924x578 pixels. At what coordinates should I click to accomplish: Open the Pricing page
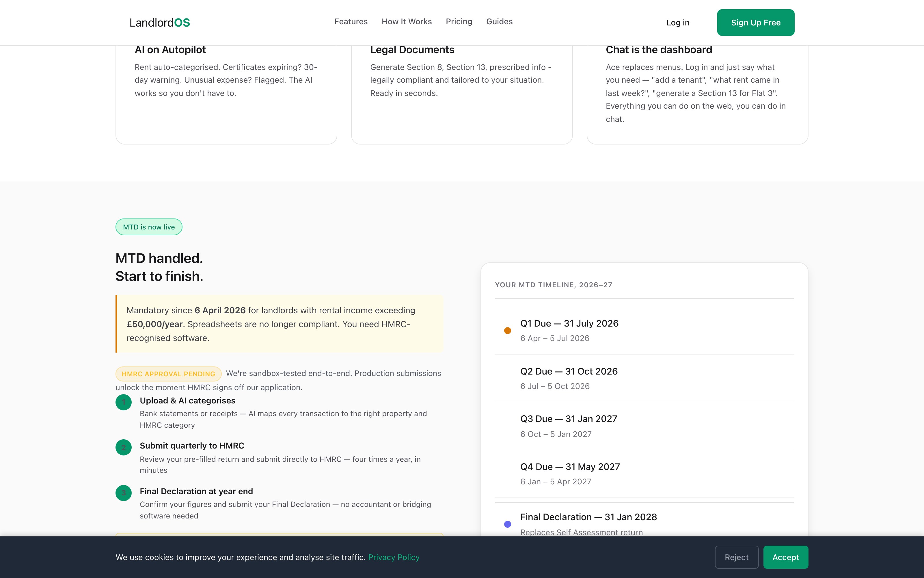(459, 22)
